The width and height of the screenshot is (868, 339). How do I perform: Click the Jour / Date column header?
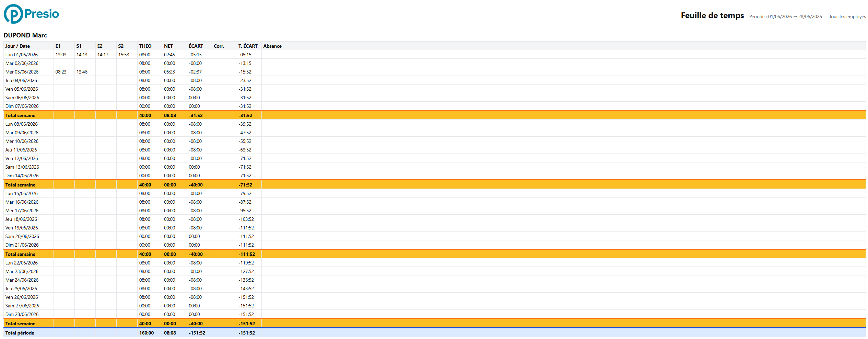[x=17, y=46]
